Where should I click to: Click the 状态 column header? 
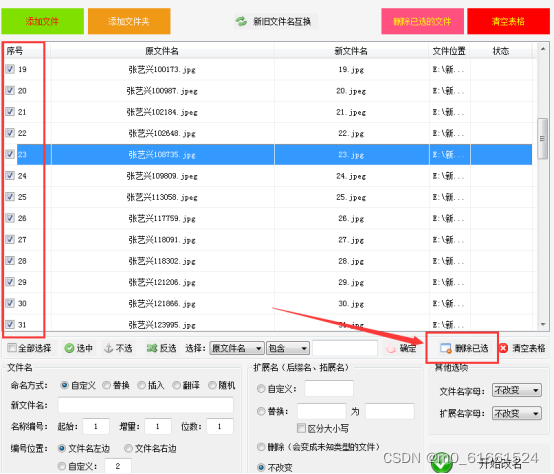point(501,51)
